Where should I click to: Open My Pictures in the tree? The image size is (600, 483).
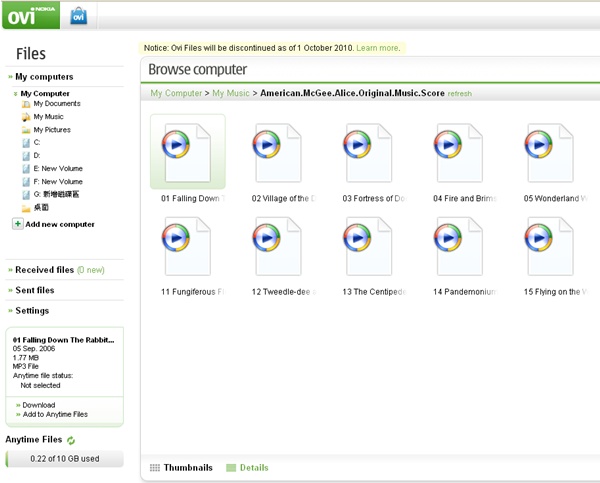[x=52, y=130]
